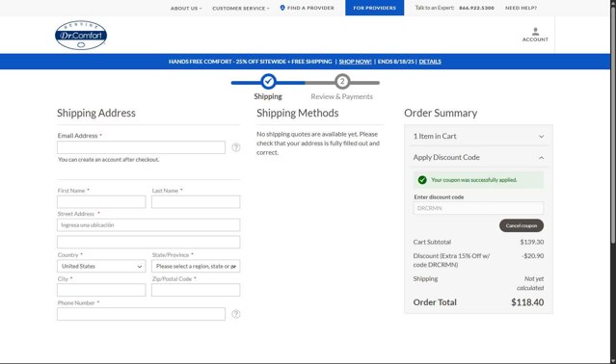Open the Details banner link

[430, 62]
